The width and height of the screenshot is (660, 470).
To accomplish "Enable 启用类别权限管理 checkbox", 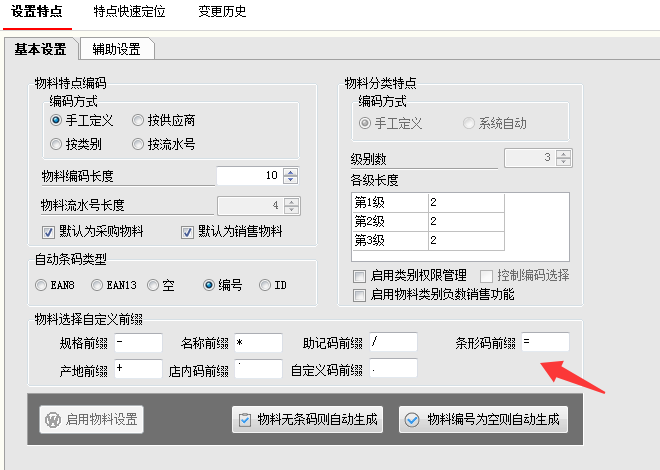I will click(359, 276).
